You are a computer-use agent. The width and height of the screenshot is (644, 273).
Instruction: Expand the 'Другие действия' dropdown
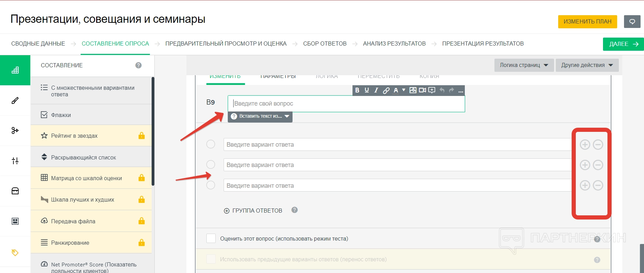pos(587,65)
